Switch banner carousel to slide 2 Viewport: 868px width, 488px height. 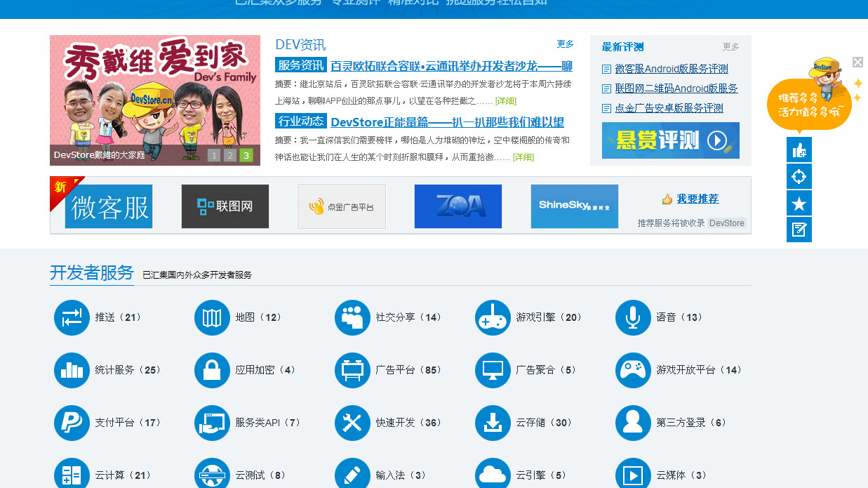pyautogui.click(x=230, y=155)
